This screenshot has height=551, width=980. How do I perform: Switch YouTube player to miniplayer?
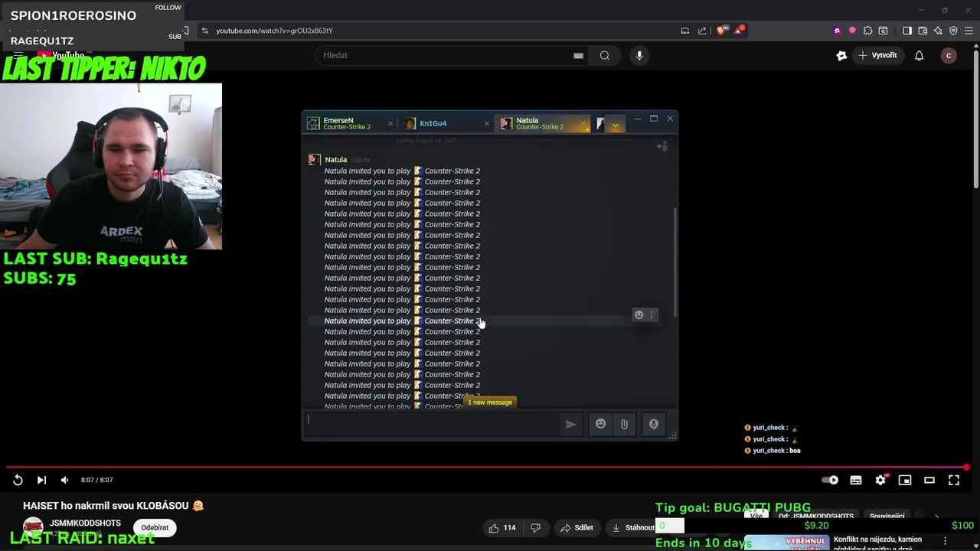click(905, 480)
